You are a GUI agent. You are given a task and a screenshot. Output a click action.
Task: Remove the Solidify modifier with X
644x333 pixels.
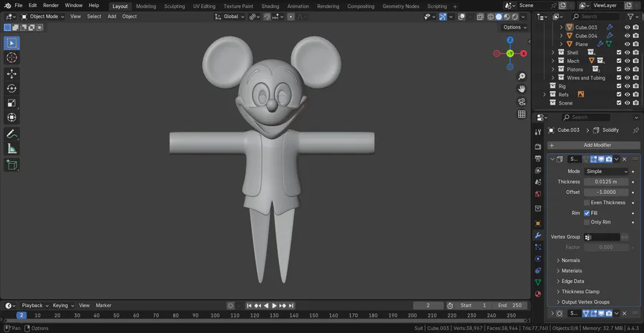[624, 159]
